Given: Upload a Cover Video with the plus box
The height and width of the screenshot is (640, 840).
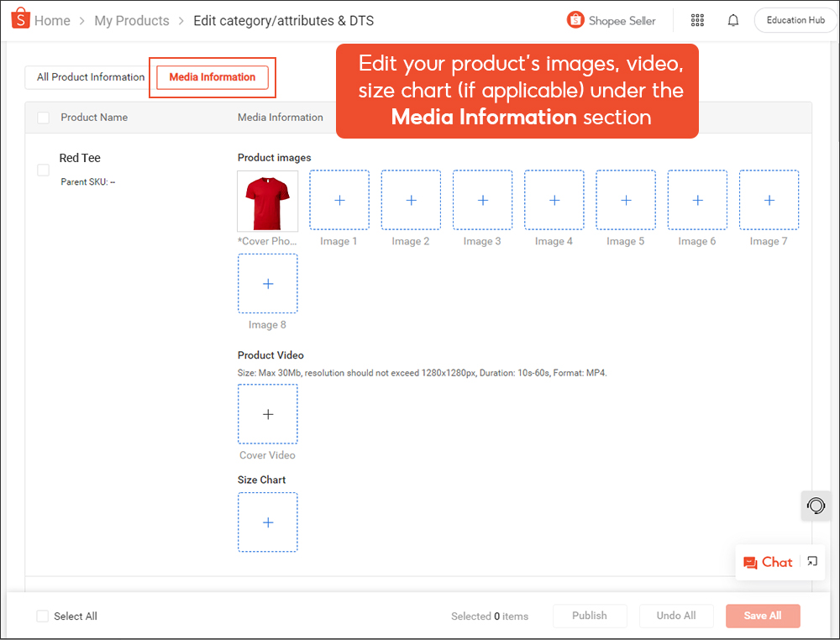Looking at the screenshot, I should (x=268, y=414).
